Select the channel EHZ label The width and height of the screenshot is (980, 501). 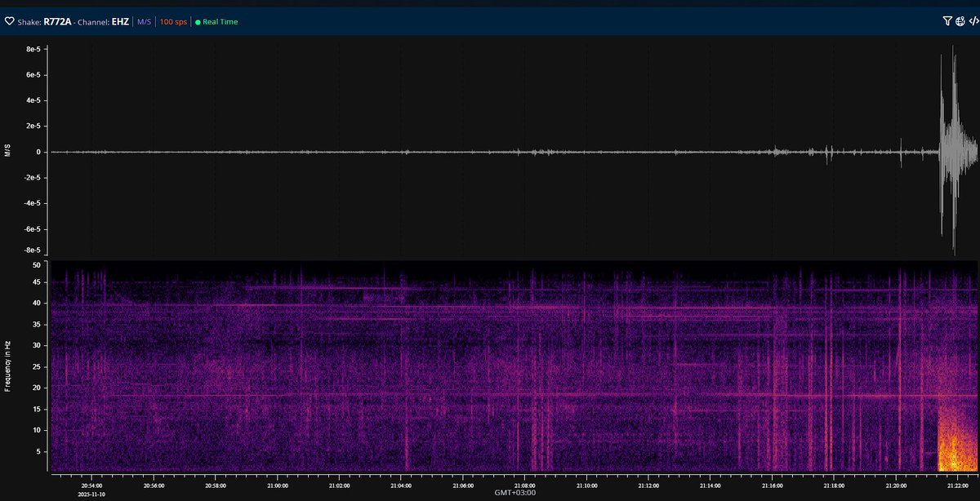point(120,21)
